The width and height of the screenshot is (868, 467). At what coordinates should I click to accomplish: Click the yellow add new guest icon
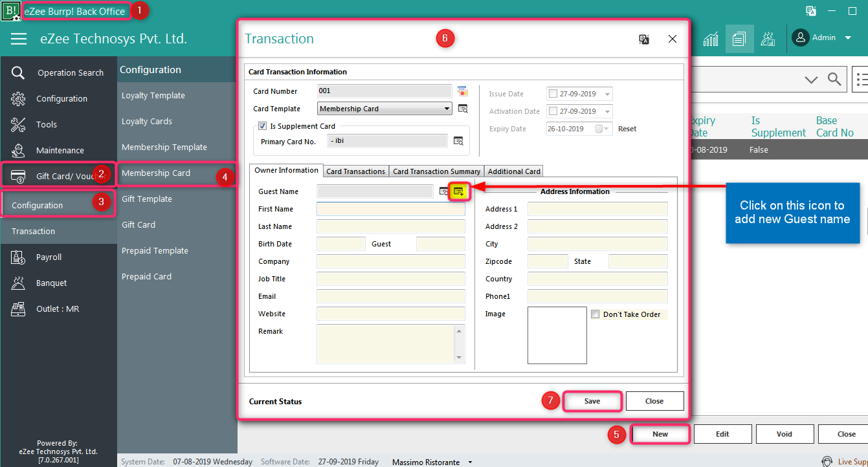click(x=459, y=191)
